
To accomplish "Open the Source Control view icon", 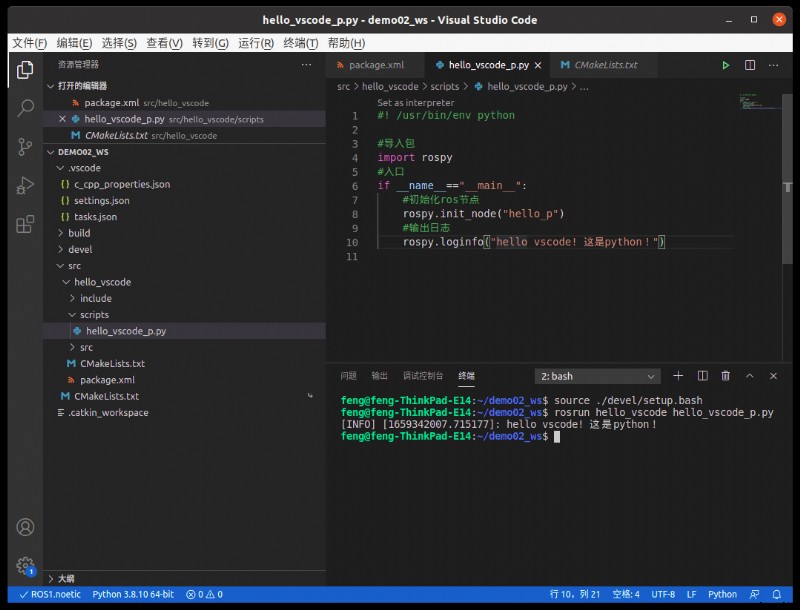I will coord(25,147).
